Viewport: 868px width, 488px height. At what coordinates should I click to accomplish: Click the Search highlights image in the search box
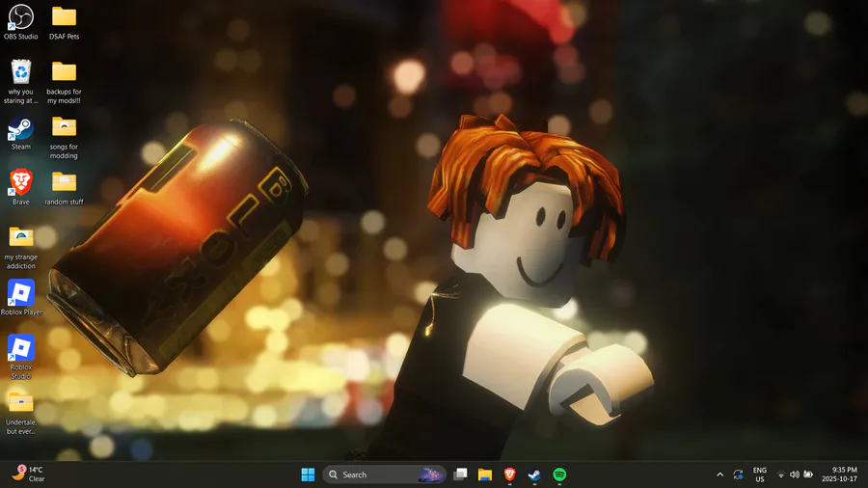[x=431, y=474]
